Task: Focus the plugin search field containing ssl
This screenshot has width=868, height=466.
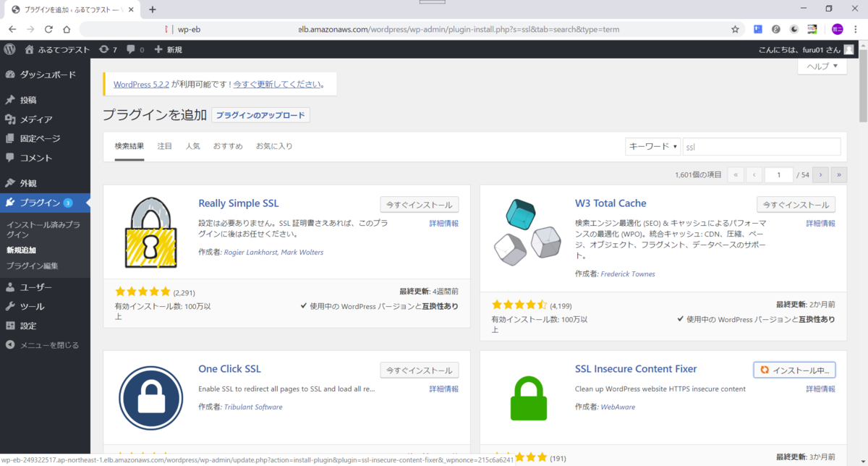Action: pos(762,146)
